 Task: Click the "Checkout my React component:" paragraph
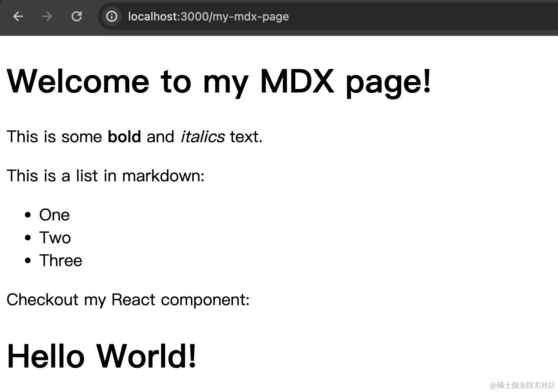click(128, 300)
